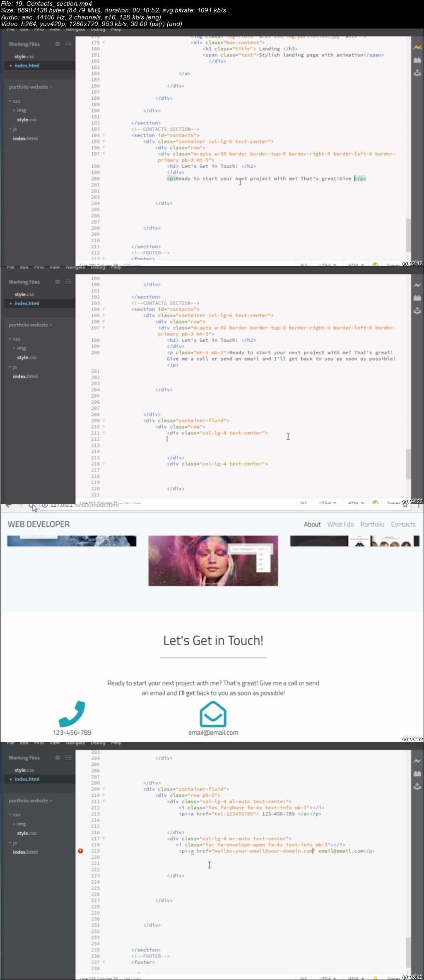424x980 pixels.
Task: Select style.css under Working Files, first frame
Action: pyautogui.click(x=24, y=56)
